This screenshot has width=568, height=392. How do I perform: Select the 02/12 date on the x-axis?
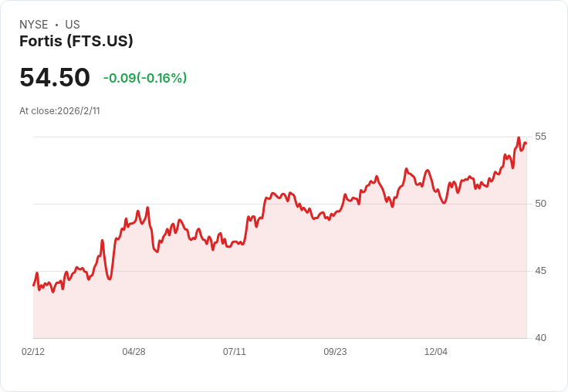click(33, 352)
